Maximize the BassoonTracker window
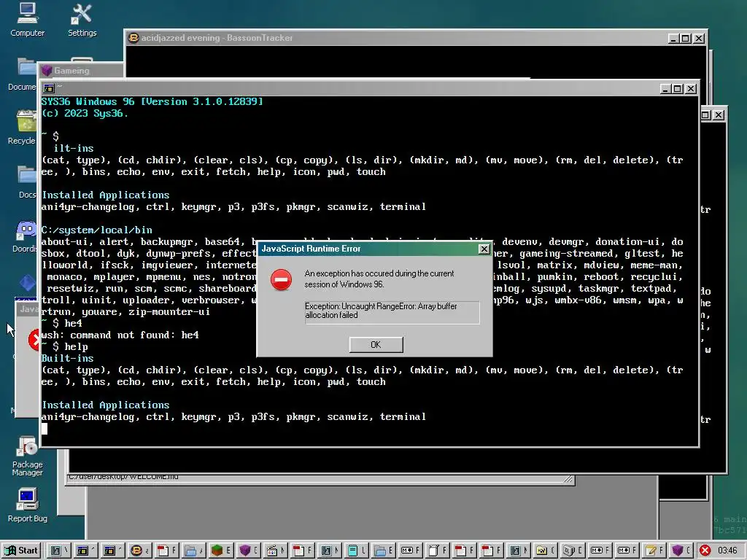Screen dimensions: 747x560 [686, 39]
